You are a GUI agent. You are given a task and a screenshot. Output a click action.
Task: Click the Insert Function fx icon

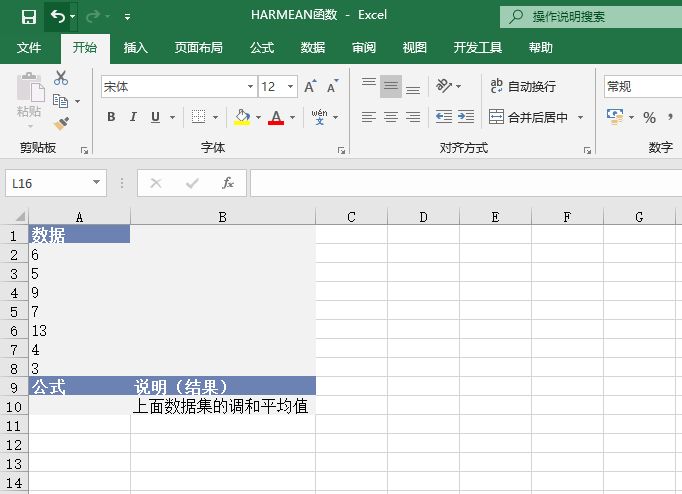228,183
